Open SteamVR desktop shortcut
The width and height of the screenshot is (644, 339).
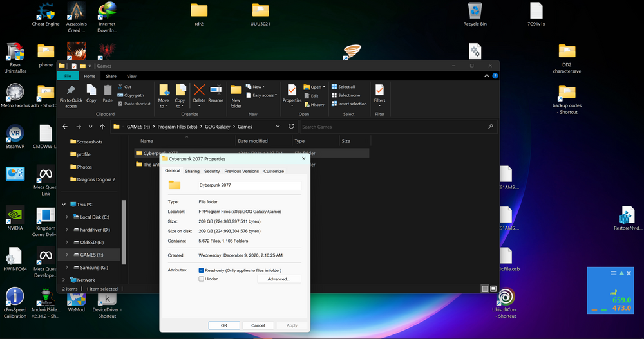(x=15, y=136)
